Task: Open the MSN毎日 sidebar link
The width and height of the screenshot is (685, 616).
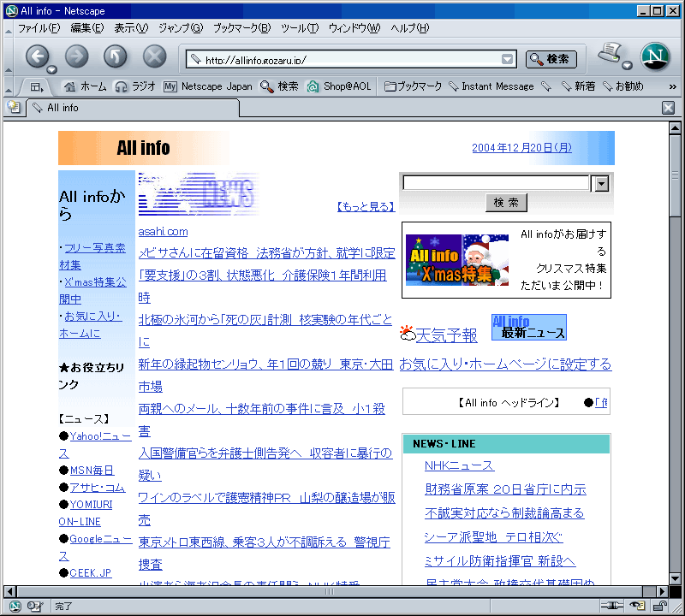Action: (x=92, y=471)
